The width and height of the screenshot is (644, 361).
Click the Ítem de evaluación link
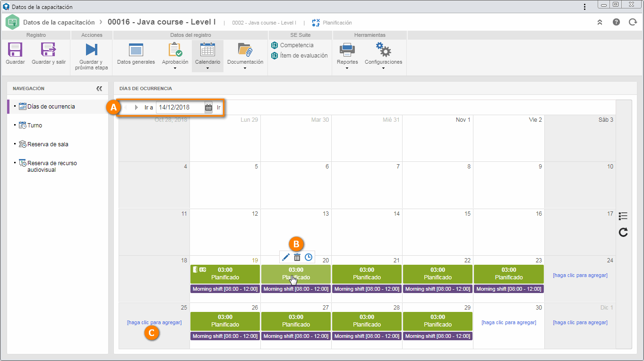[304, 56]
